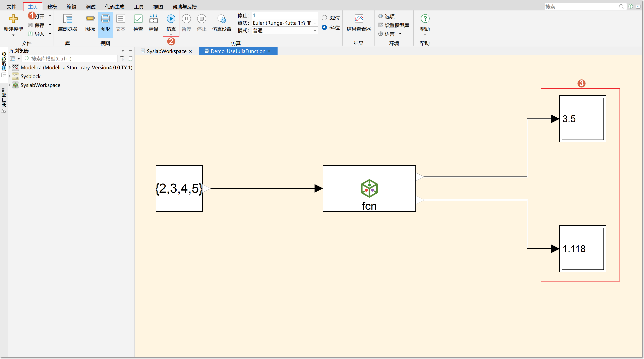Select the 64位 radio button
Image resolution: width=644 pixels, height=359 pixels.
click(324, 27)
